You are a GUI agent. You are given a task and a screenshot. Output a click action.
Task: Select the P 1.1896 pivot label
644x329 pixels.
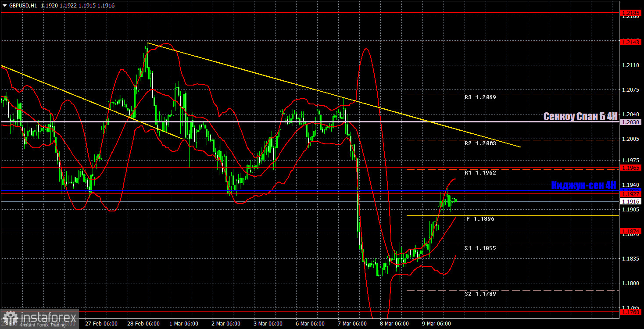479,218
